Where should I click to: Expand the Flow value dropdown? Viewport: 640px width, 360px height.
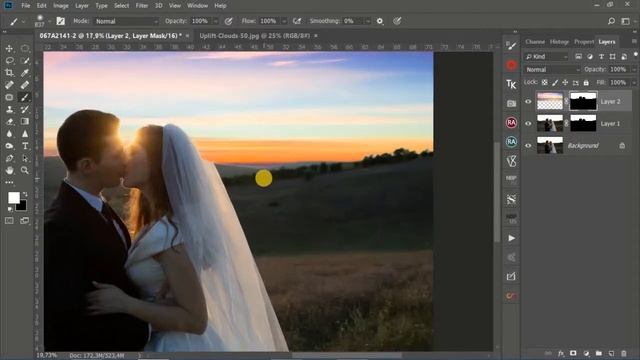click(x=284, y=21)
